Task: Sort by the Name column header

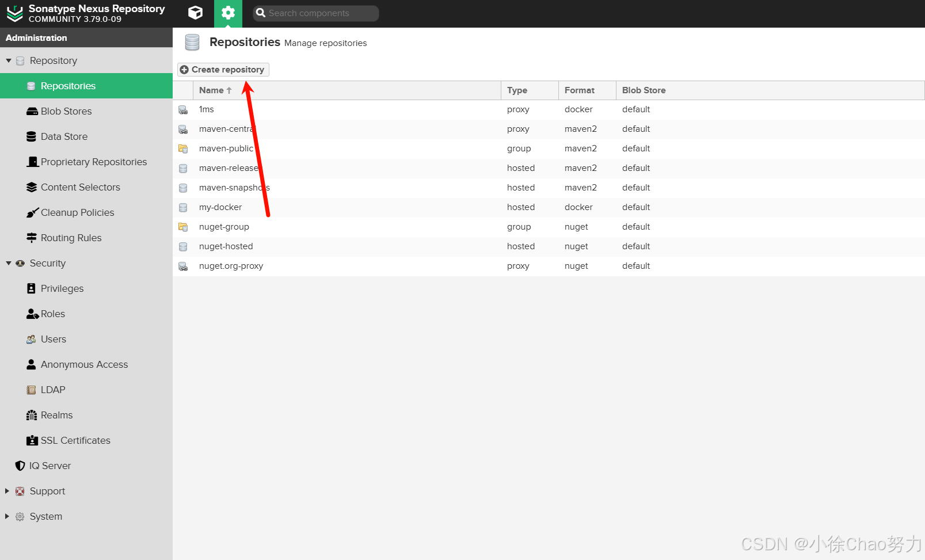Action: (347, 90)
